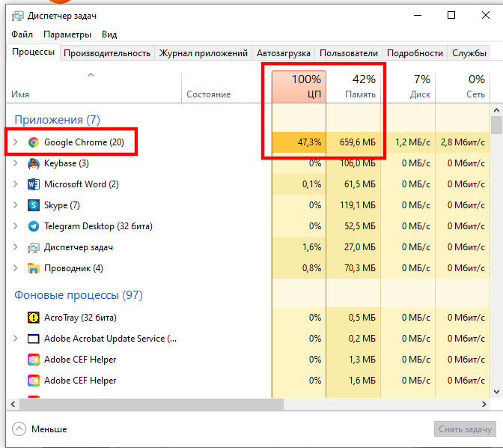Expand the Microsoft Word (2) group
The width and height of the screenshot is (503, 448).
(15, 184)
